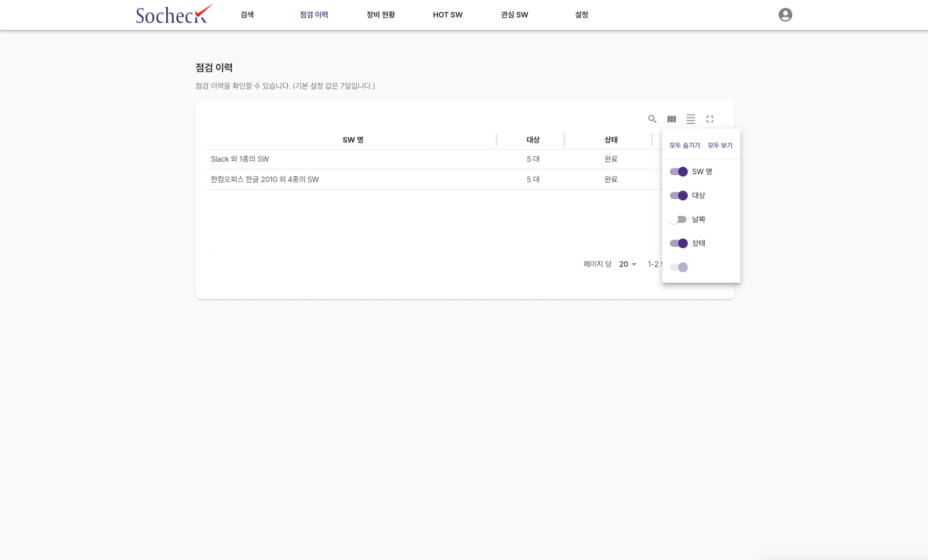The height and width of the screenshot is (560, 928).
Task: Toggle off the SW 명 column switch
Action: pyautogui.click(x=678, y=172)
